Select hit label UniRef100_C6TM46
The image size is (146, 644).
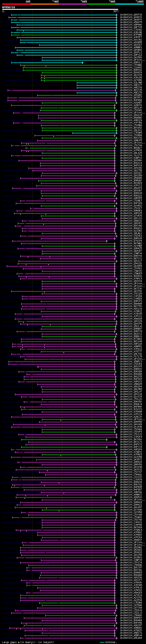(x=131, y=605)
